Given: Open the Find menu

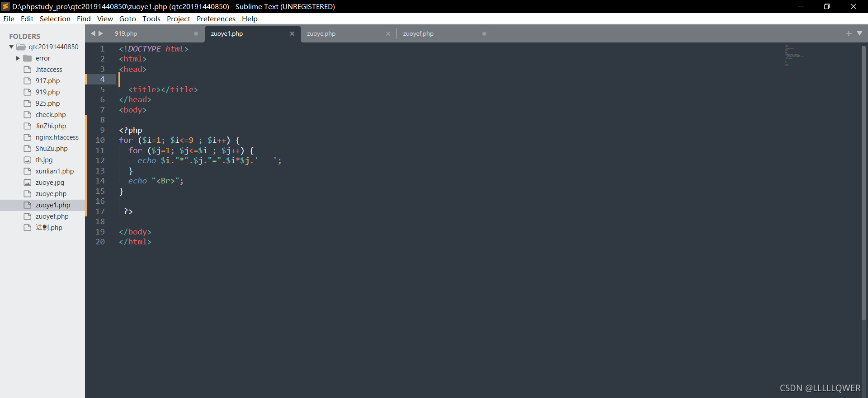Looking at the screenshot, I should point(84,19).
